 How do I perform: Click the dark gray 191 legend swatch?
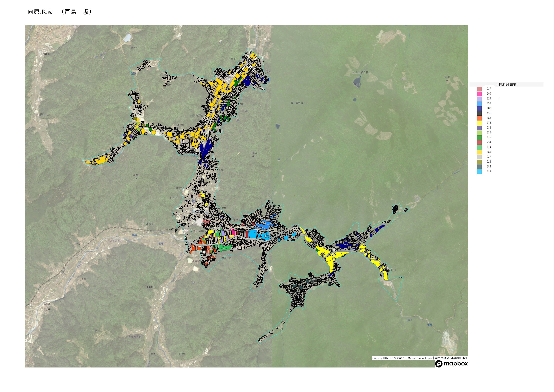pyautogui.click(x=479, y=114)
